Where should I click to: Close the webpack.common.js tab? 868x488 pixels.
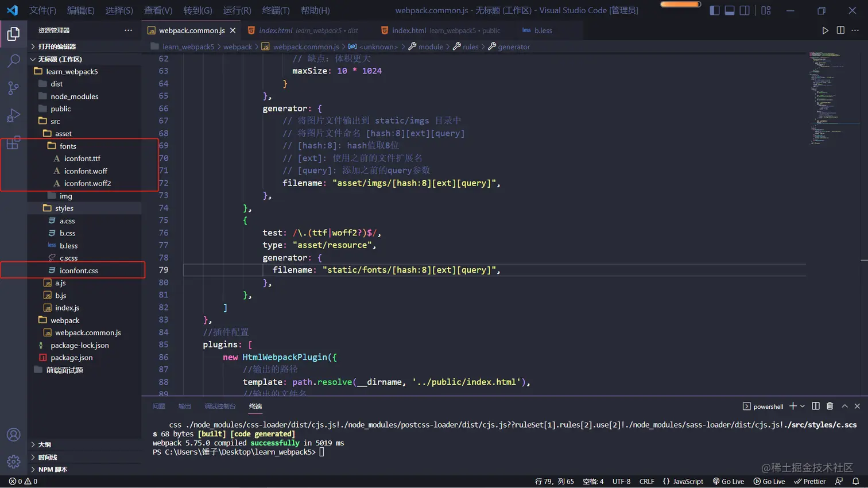click(x=232, y=30)
